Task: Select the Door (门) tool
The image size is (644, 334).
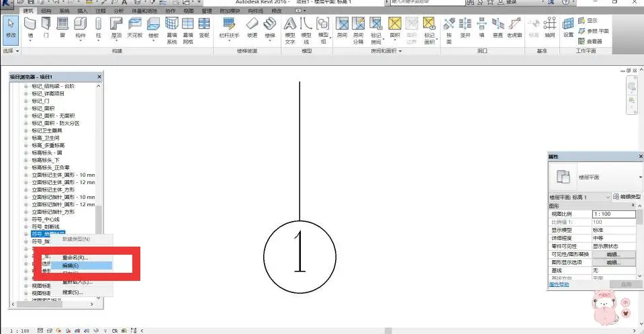Action: 46,28
